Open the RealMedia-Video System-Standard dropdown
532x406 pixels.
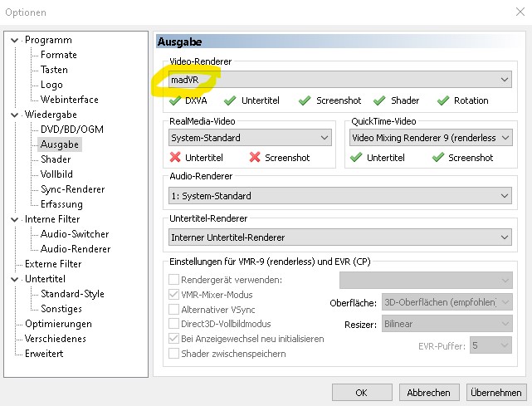pos(250,138)
